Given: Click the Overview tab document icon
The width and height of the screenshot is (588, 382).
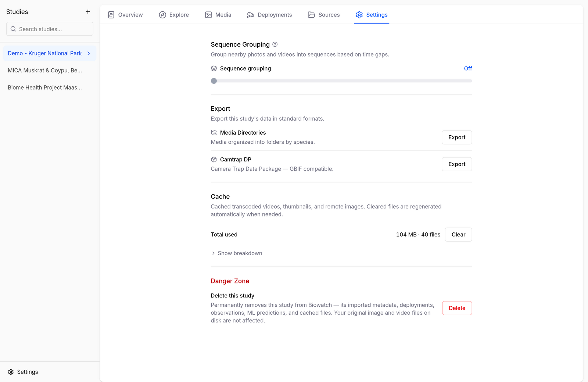Looking at the screenshot, I should point(111,15).
